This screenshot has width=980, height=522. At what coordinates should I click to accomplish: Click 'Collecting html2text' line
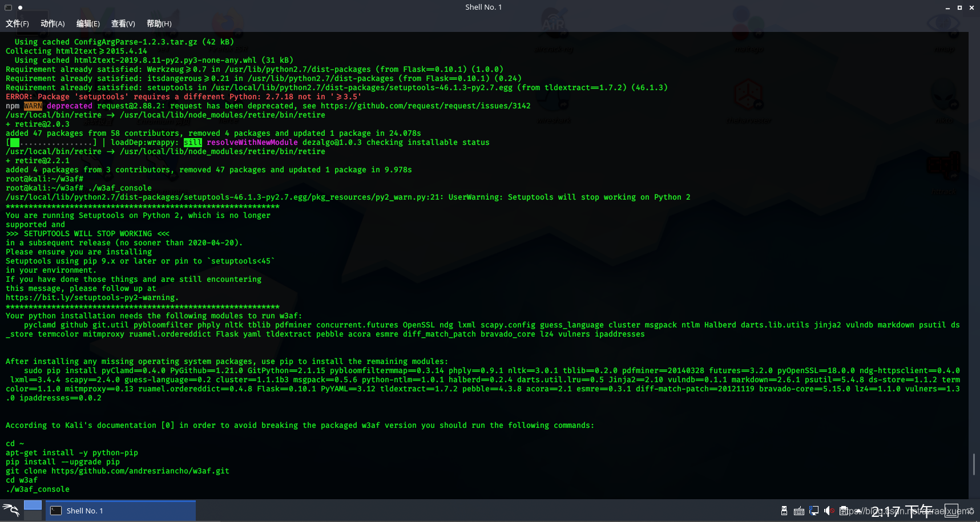(76, 51)
